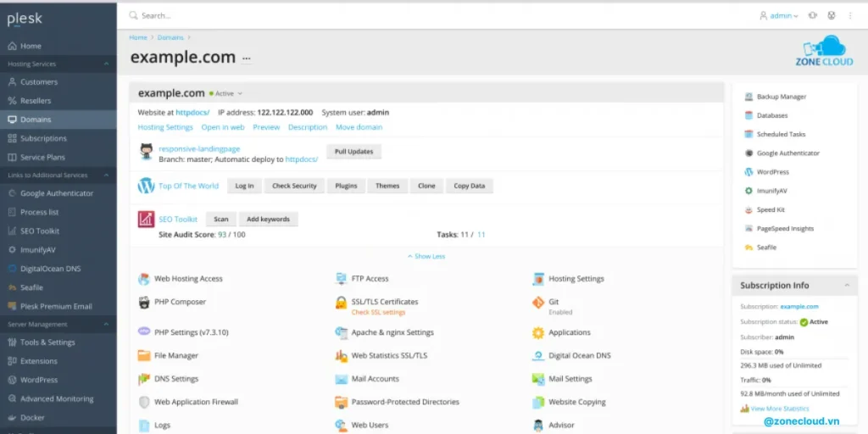Click the Domains breadcrumb link
This screenshot has height=434, width=868.
tap(170, 37)
